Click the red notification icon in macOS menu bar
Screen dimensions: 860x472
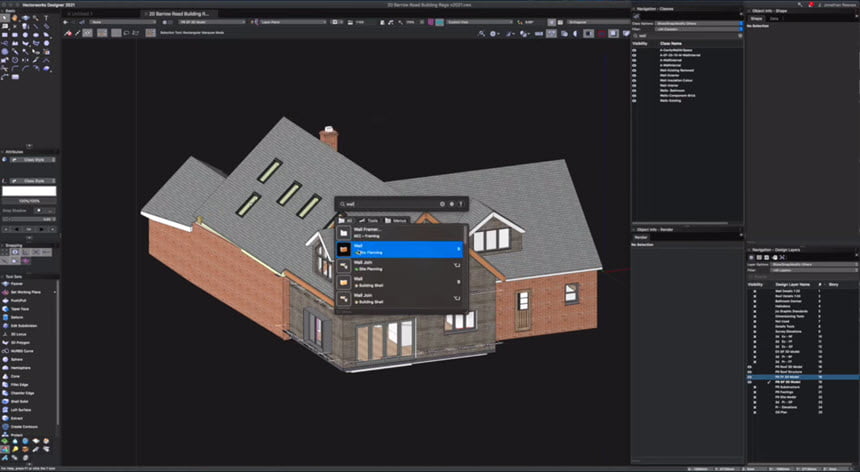(811, 4)
